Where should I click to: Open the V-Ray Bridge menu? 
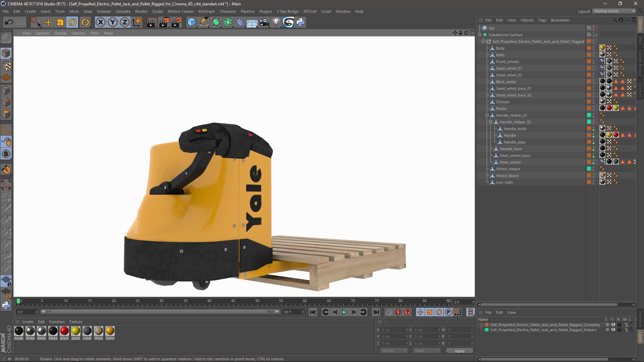(287, 11)
